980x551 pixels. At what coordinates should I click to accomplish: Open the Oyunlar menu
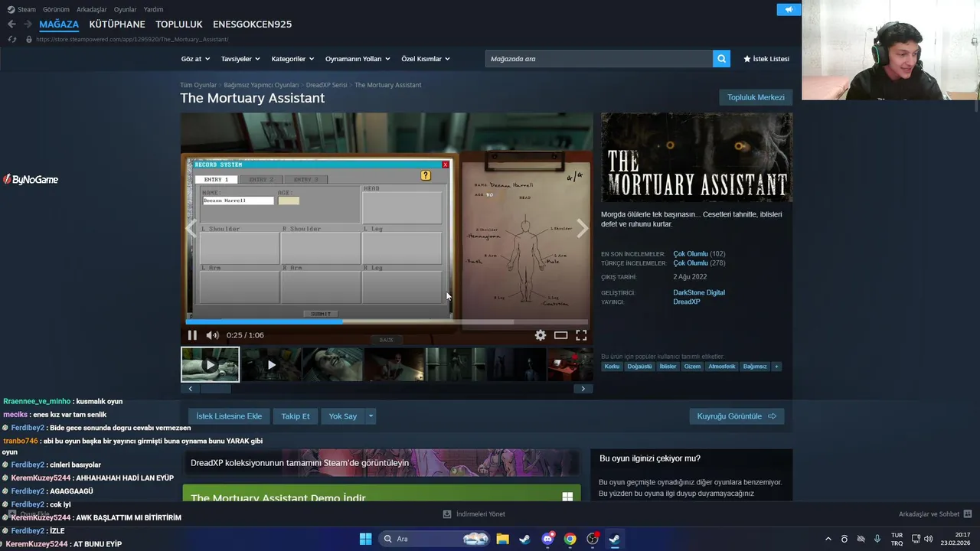[x=126, y=9]
